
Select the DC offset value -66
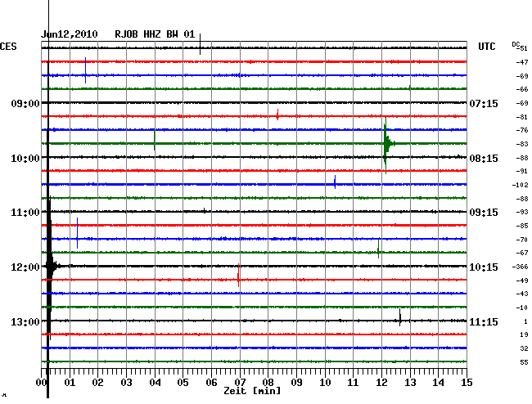522,89
